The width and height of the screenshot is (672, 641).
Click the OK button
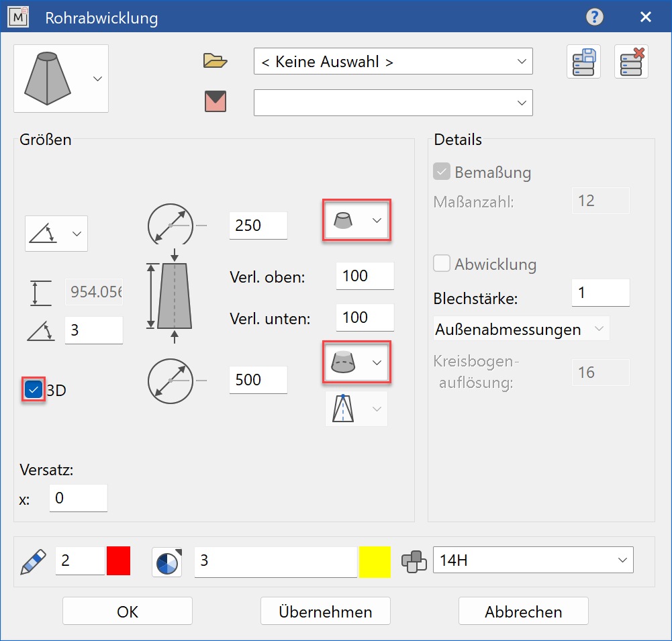(x=128, y=611)
